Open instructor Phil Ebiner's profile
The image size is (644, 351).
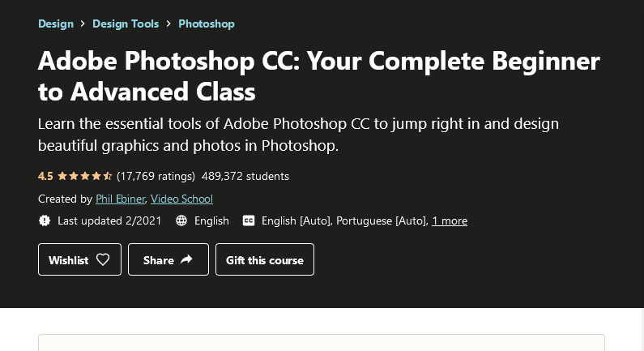click(121, 199)
